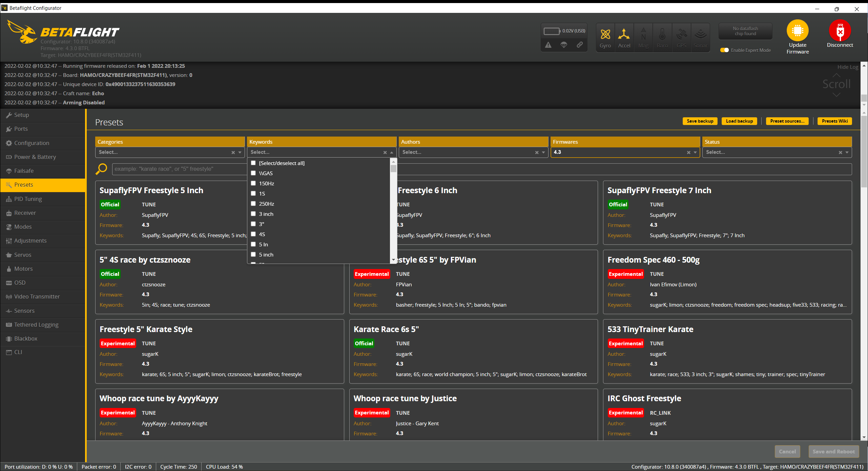Go to the Motors tab
The width and height of the screenshot is (868, 471).
click(x=23, y=269)
